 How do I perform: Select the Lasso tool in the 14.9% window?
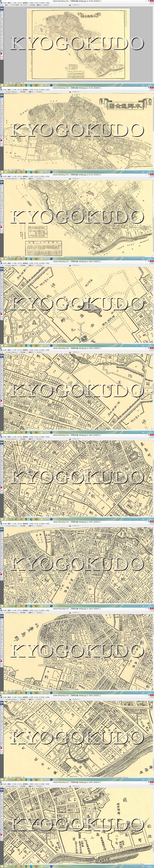pyautogui.click(x=2, y=15)
